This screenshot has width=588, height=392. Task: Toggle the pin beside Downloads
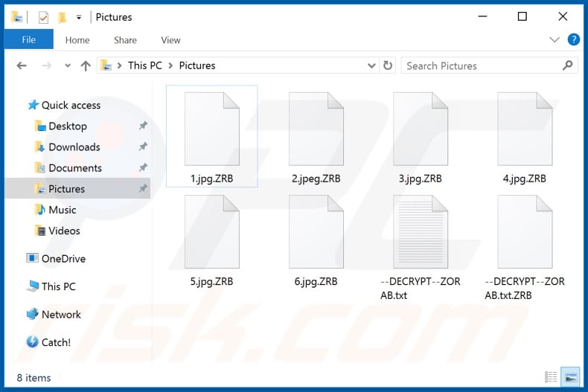click(143, 147)
